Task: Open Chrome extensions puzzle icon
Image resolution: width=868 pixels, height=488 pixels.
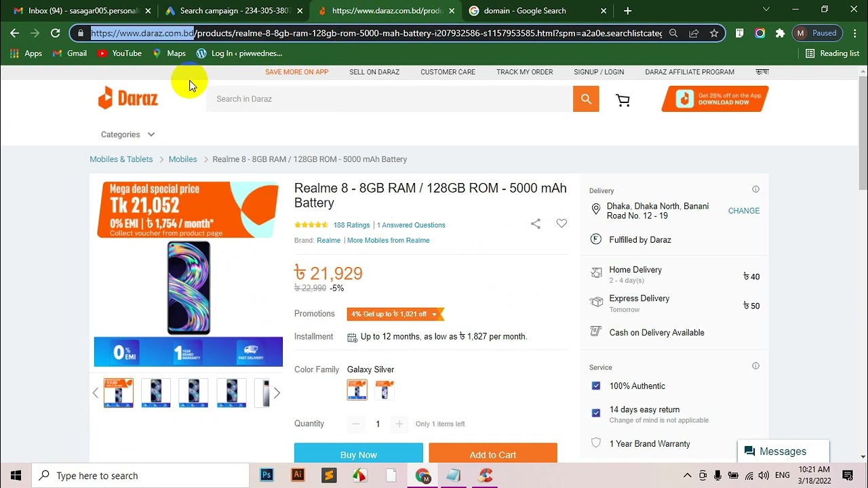Action: (780, 33)
